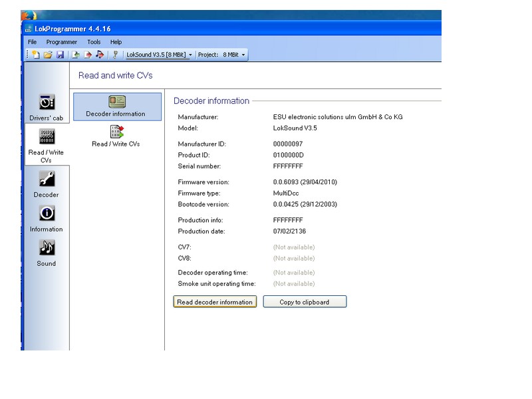Open the Drivers' cab panel

pyautogui.click(x=47, y=107)
